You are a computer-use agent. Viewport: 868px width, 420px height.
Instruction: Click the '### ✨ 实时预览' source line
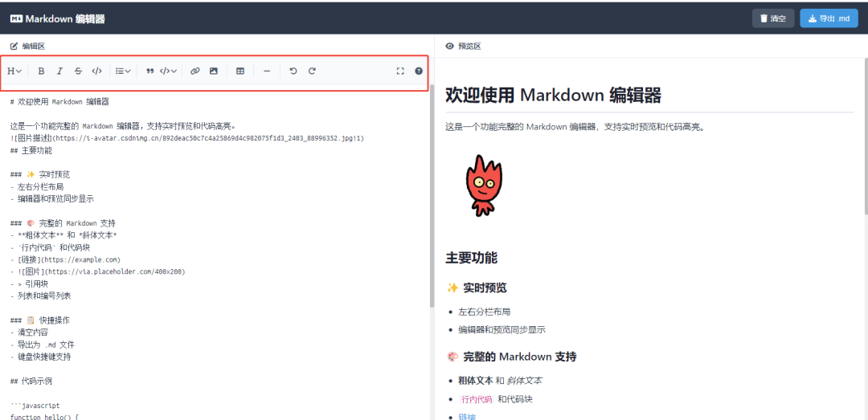[40, 175]
